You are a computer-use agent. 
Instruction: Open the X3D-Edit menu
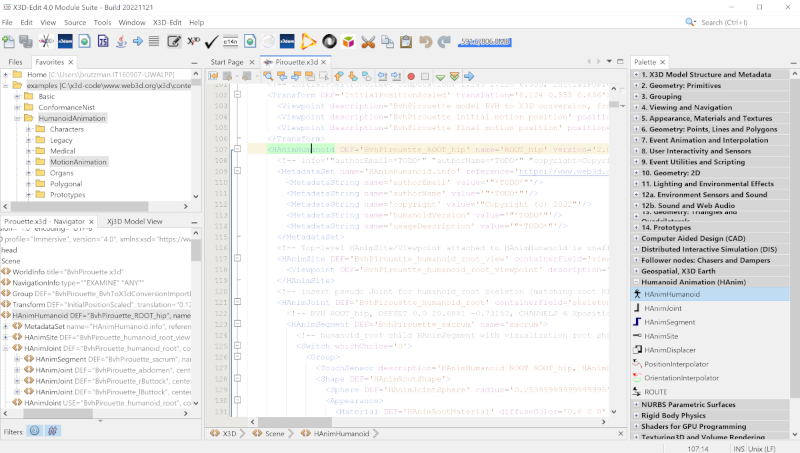tap(167, 21)
